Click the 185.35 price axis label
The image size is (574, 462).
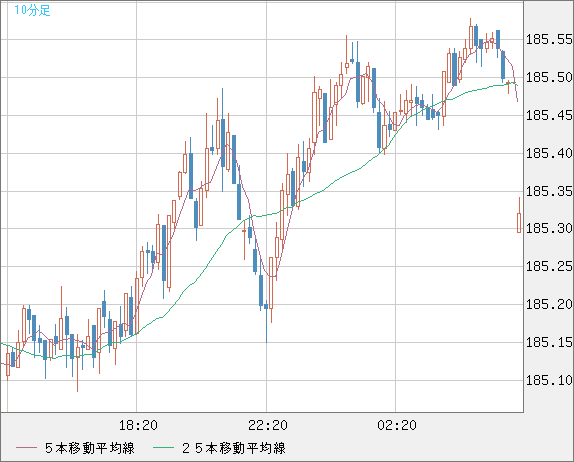549,191
